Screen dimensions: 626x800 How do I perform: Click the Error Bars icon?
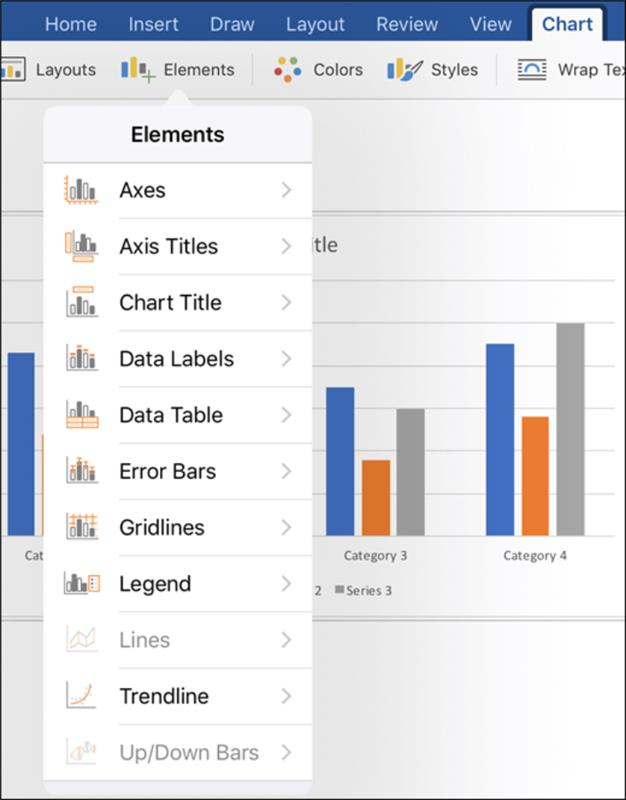click(82, 470)
